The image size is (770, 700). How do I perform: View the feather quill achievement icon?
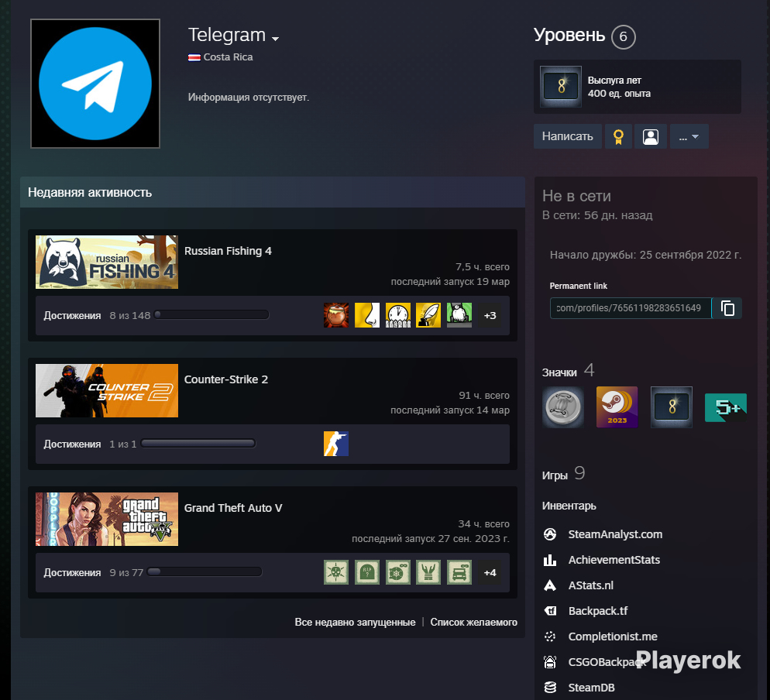click(428, 315)
